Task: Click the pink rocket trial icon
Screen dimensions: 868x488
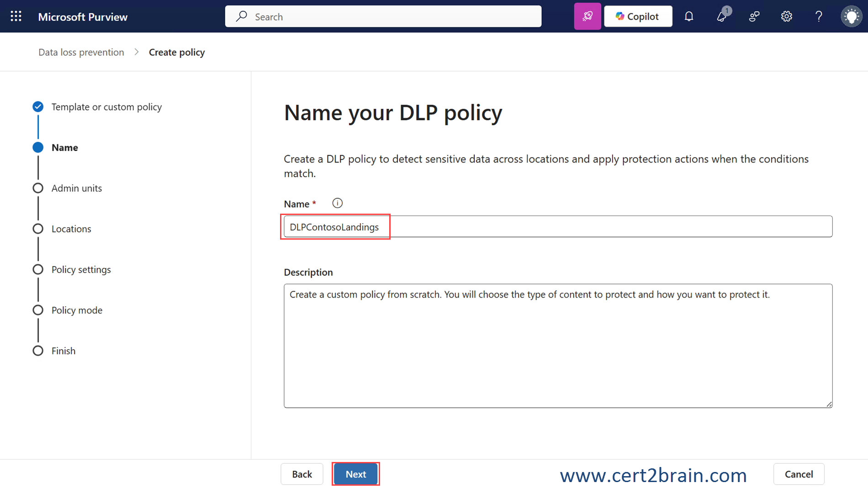Action: tap(587, 16)
